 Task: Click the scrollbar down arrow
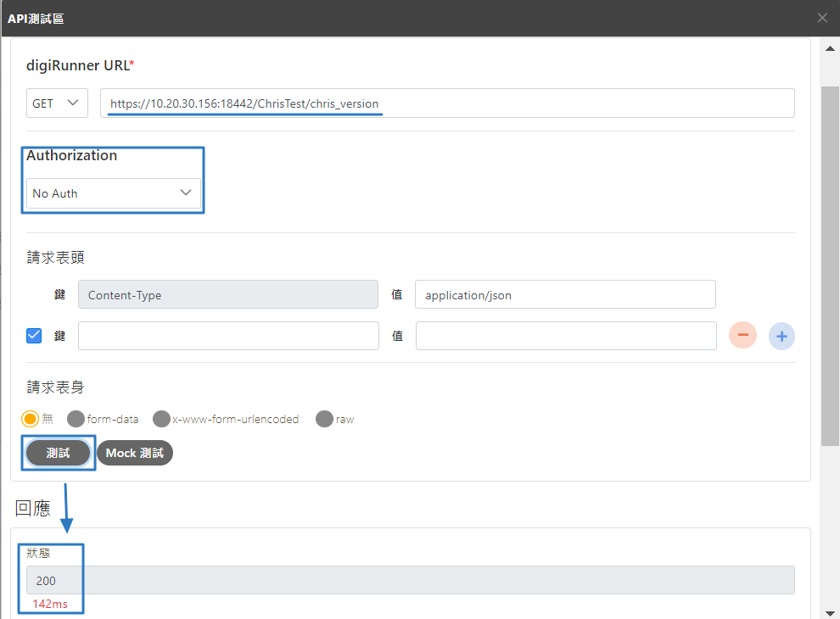click(830, 614)
